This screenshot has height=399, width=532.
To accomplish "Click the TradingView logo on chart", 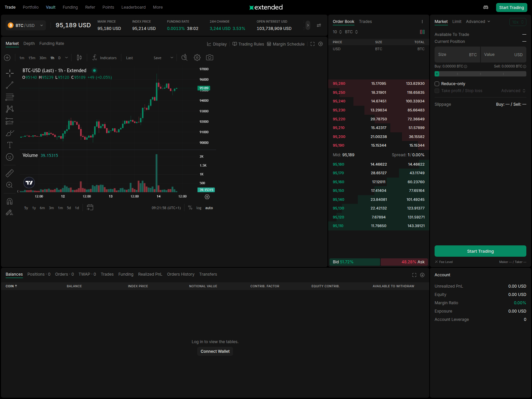I will (29, 183).
